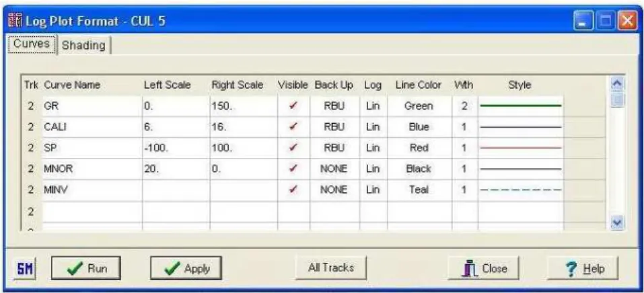This screenshot has width=644, height=293.
Task: Change the Lin log setting for MINV
Action: pos(373,190)
